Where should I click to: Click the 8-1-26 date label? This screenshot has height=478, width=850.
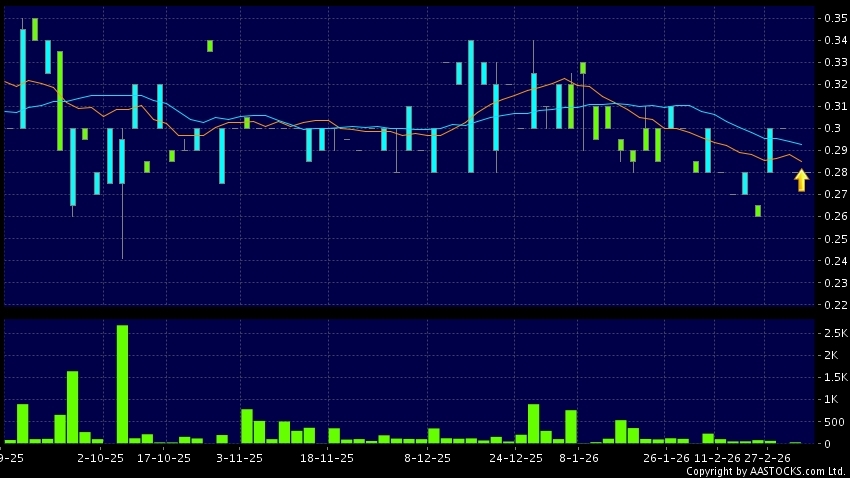point(579,458)
